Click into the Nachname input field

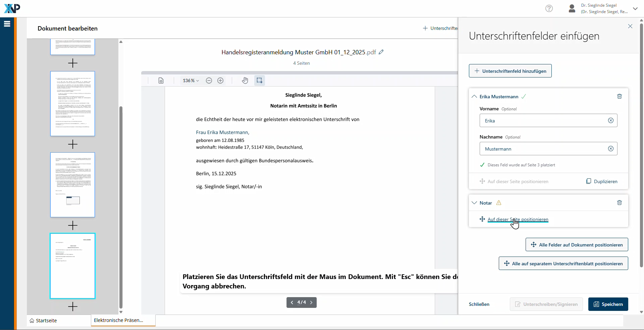click(x=543, y=149)
